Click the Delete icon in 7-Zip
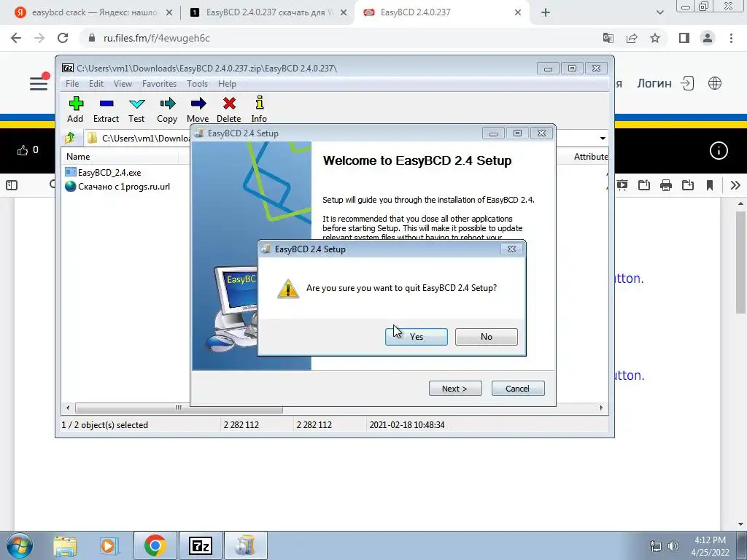The height and width of the screenshot is (560, 747). point(228,109)
